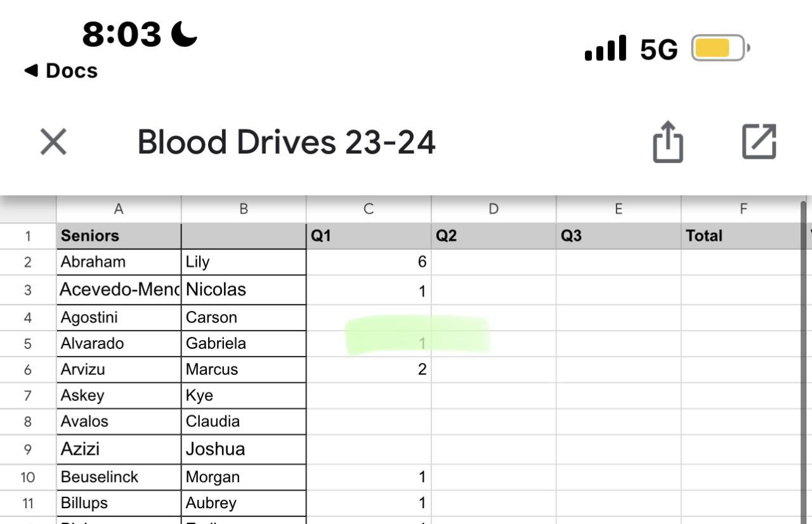Close the Blood Drives 23-24 preview
The width and height of the screenshot is (812, 524).
point(53,141)
